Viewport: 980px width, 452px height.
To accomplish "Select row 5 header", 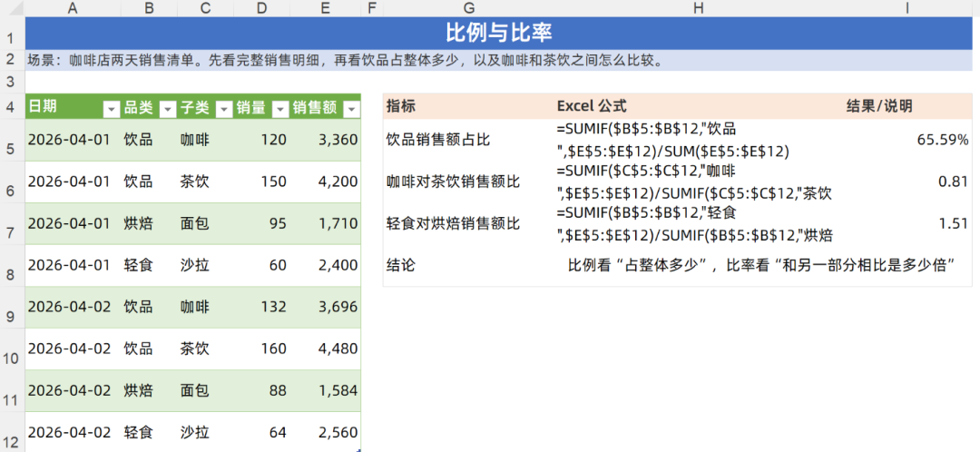I will [x=13, y=140].
